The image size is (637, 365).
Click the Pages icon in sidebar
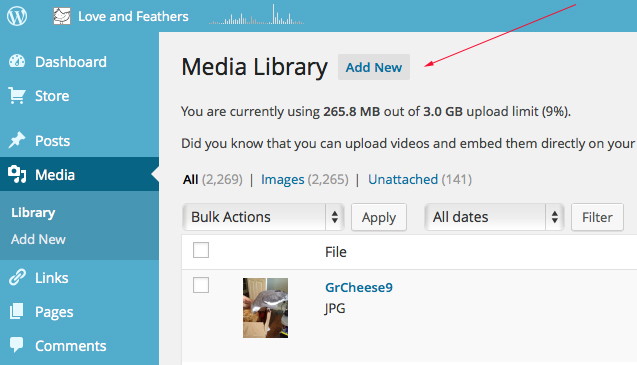17,312
